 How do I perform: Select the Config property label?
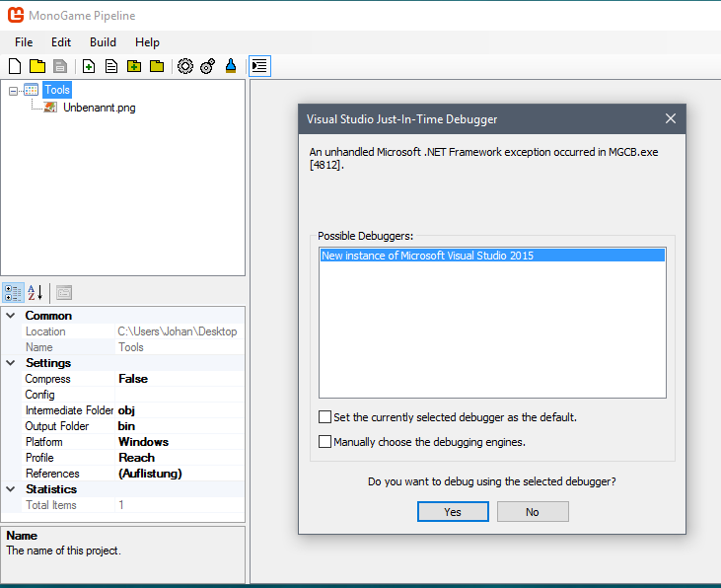click(x=40, y=395)
